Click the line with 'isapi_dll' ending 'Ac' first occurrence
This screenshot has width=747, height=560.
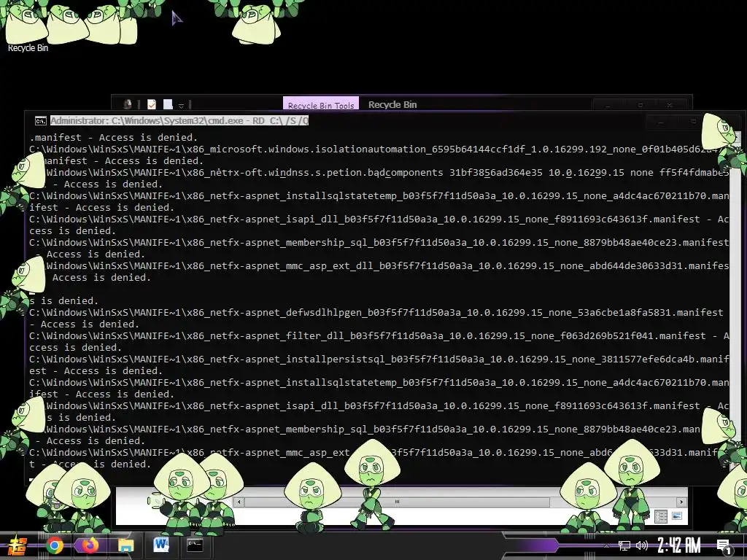coord(379,219)
